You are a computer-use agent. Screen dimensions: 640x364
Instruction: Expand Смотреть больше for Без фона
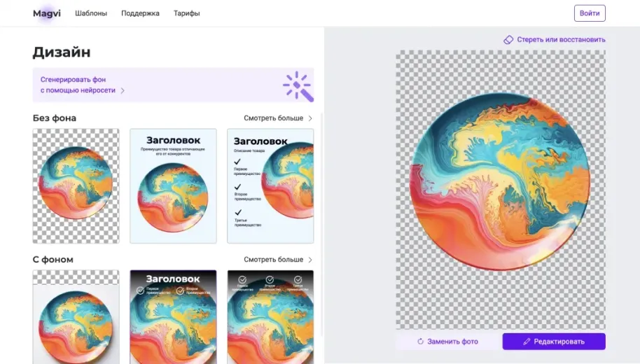278,118
